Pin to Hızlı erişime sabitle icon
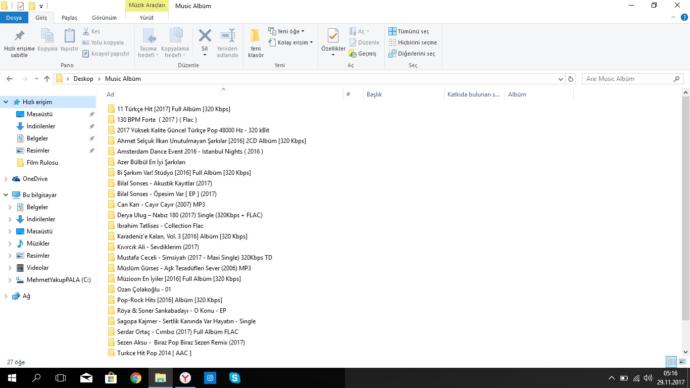The height and width of the screenshot is (388, 690). (x=19, y=43)
